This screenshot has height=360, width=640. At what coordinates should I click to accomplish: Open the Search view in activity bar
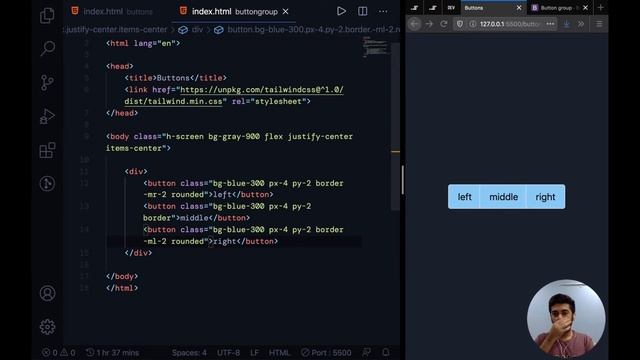pos(47,49)
